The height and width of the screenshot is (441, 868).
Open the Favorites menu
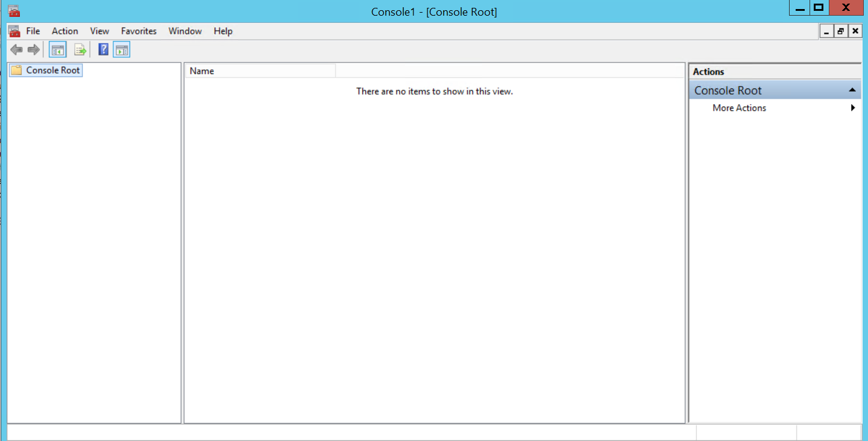(139, 31)
